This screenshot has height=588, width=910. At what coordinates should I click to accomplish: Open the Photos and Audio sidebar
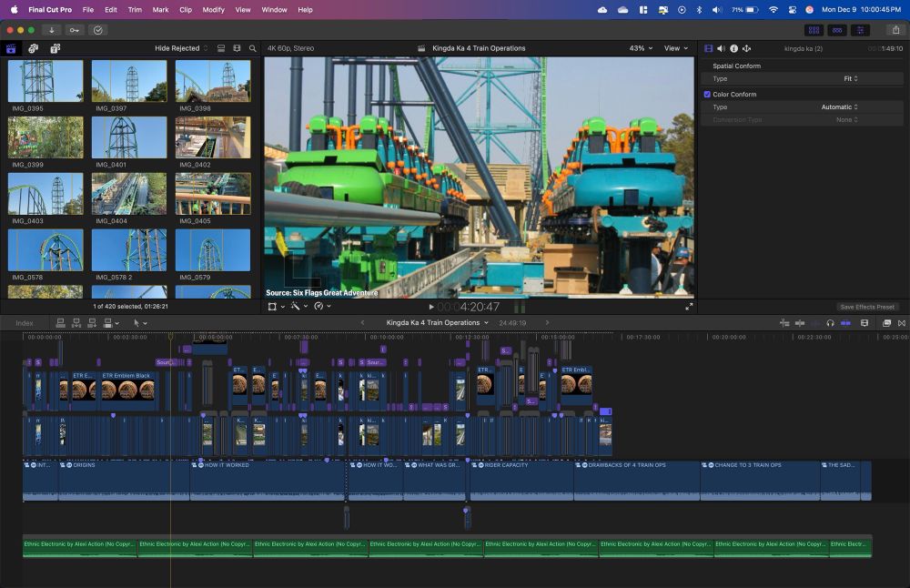click(33, 49)
